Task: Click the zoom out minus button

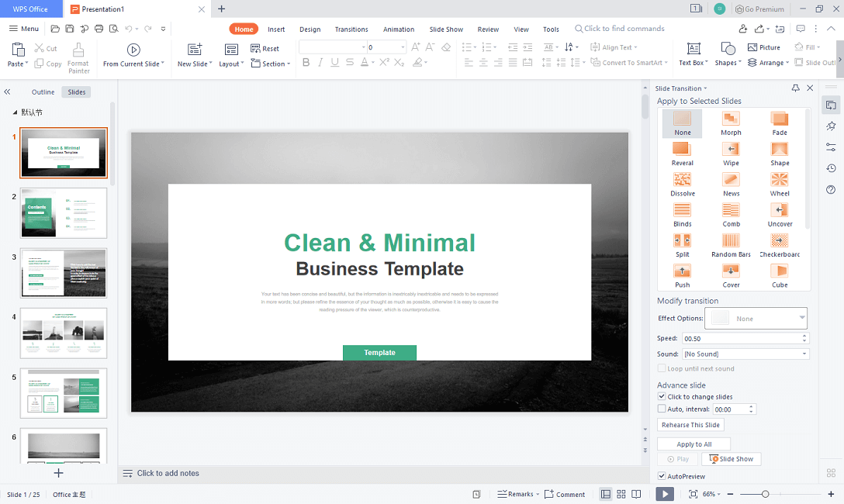Action: 731,494
